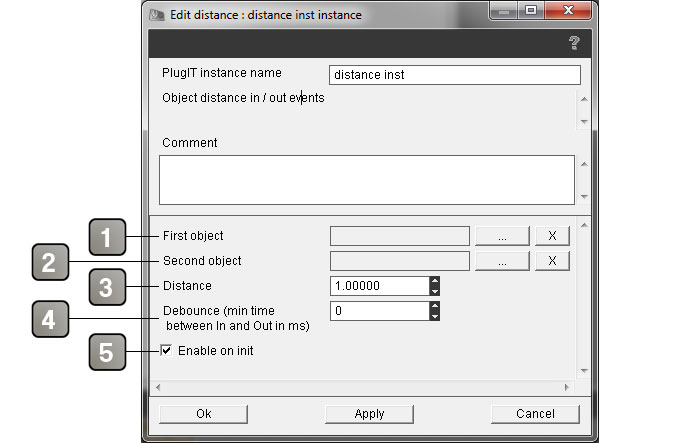Click the numbered callout badge 1
Screen dimensions: 700x443
click(107, 237)
